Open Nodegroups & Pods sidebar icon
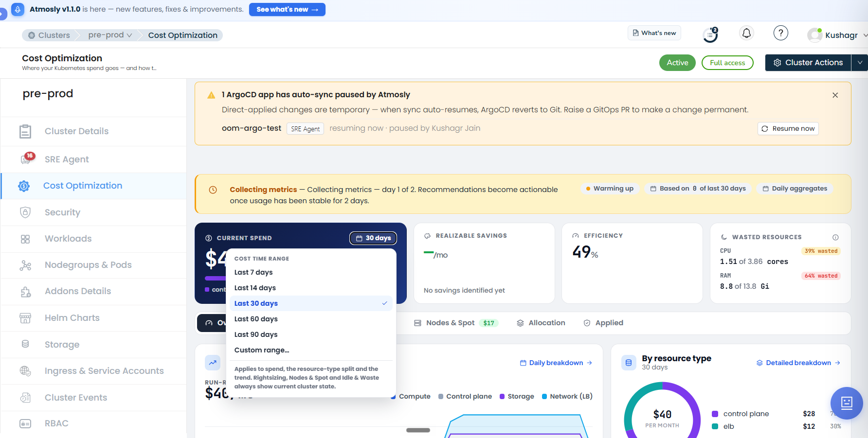The height and width of the screenshot is (438, 868). [x=25, y=265]
